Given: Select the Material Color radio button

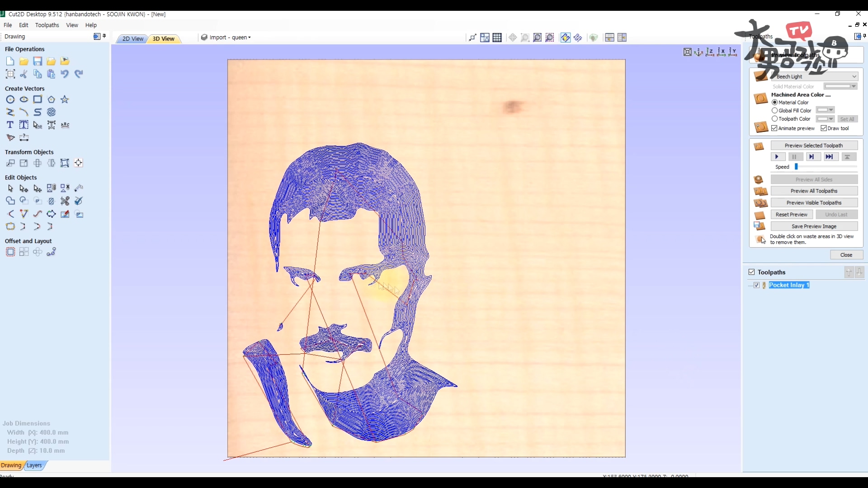Looking at the screenshot, I should click(x=774, y=103).
